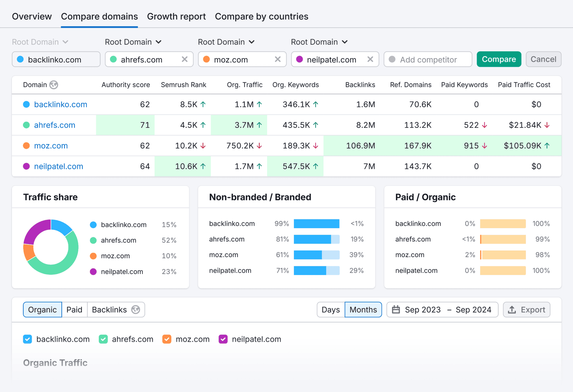Switch the time granularity to Days

click(330, 310)
